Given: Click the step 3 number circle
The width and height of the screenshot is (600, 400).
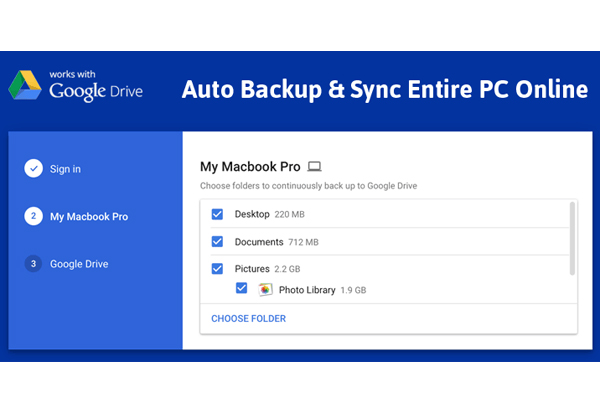Looking at the screenshot, I should 34,264.
